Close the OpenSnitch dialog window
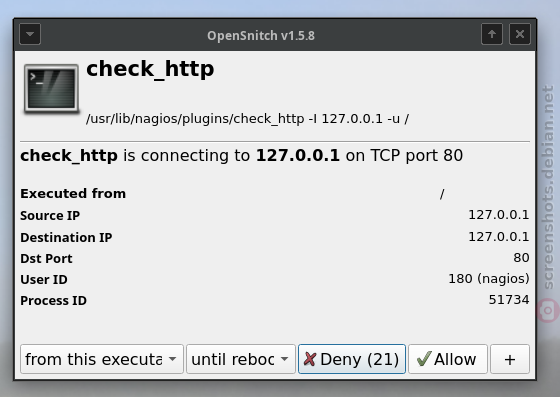 click(x=520, y=34)
